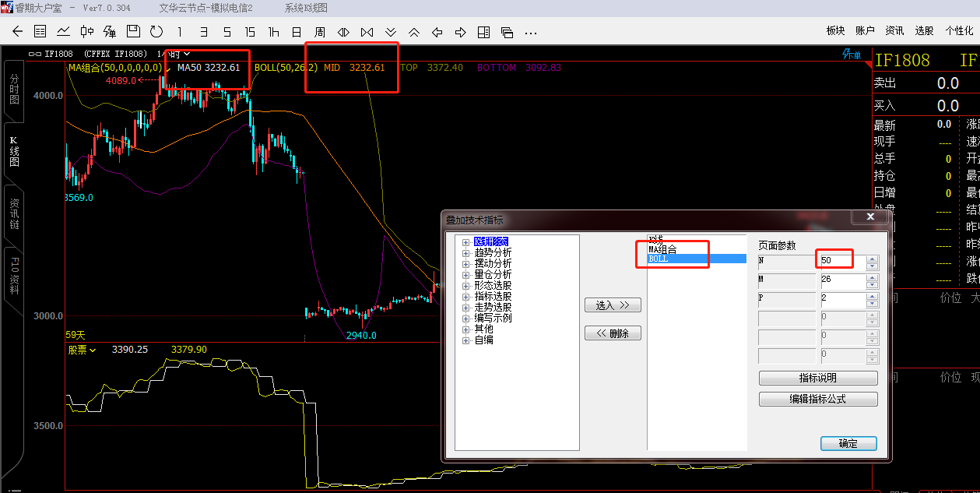Open the more options ellipsis icon

click(531, 33)
